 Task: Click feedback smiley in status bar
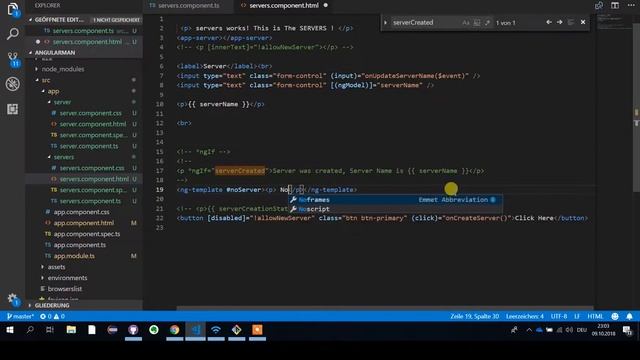(615, 316)
